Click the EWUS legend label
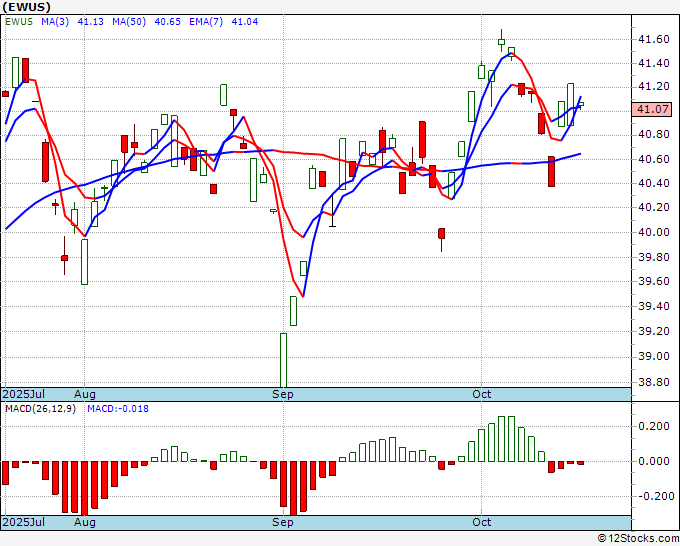This screenshot has height=546, width=680. (19, 21)
